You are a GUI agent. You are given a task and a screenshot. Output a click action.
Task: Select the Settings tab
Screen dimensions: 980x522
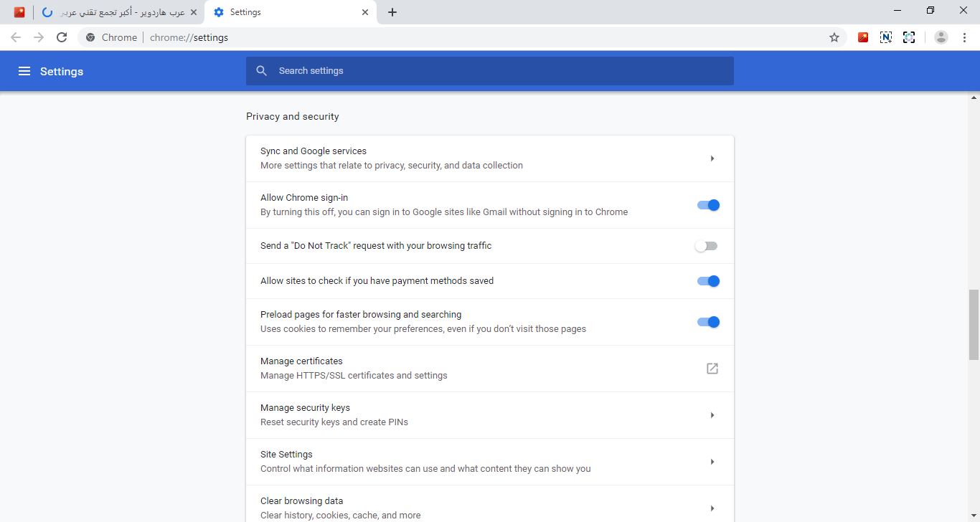(291, 12)
